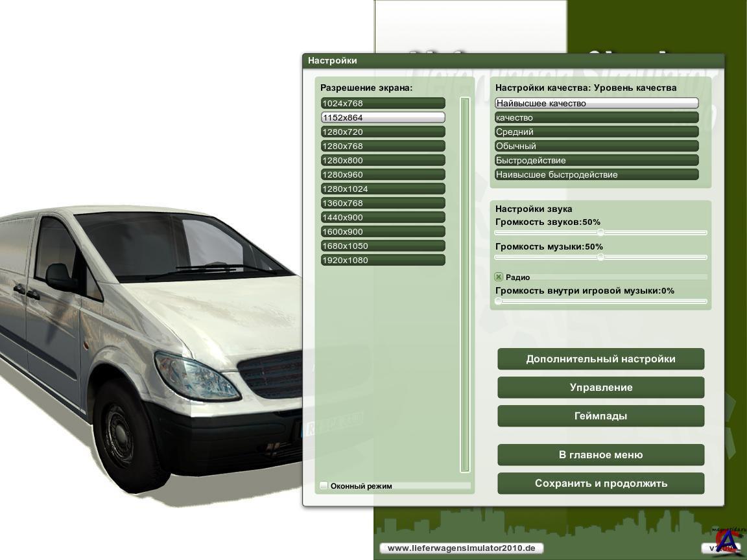
Task: Open Дополнительный настройки
Action: click(x=600, y=359)
